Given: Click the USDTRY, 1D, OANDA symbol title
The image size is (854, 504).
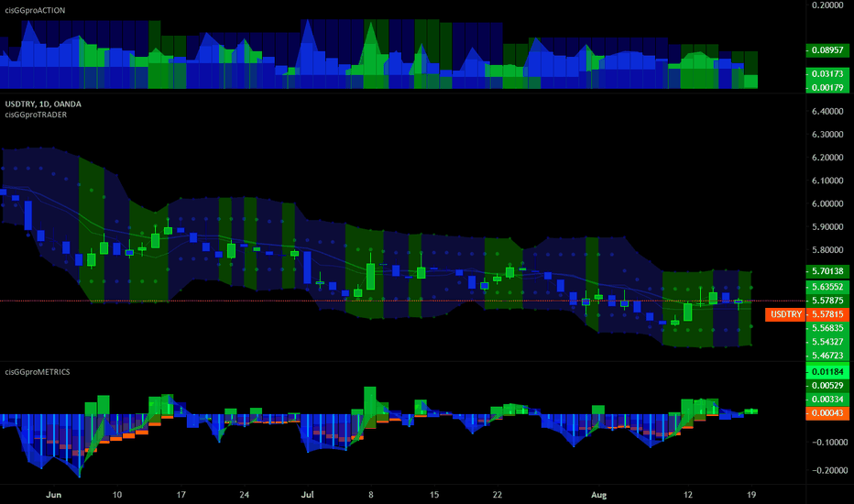Looking at the screenshot, I should (43, 104).
